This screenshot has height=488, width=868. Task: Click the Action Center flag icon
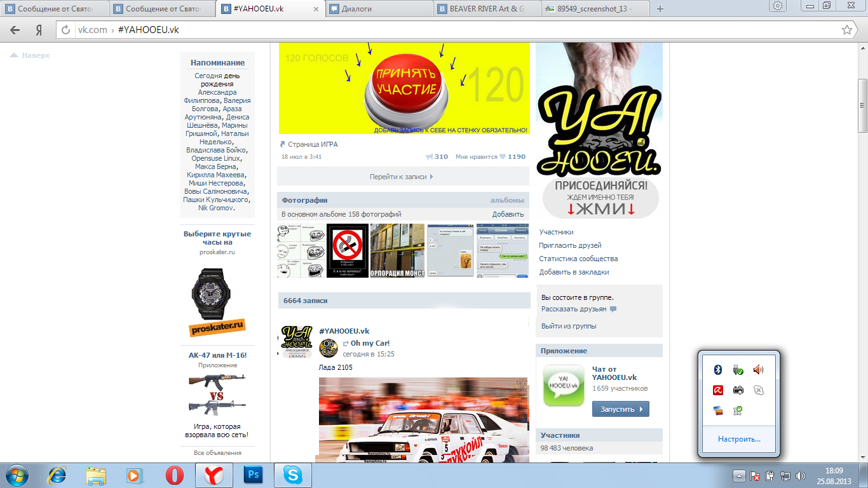755,475
